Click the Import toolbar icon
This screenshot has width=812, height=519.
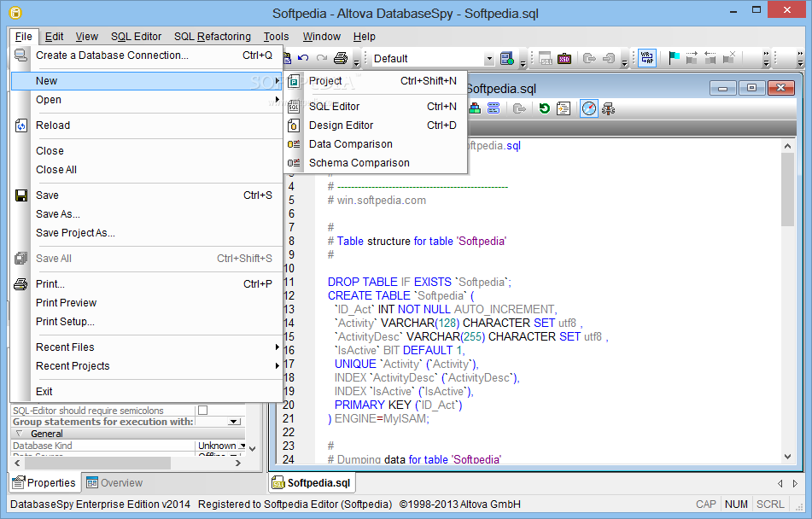[609, 59]
